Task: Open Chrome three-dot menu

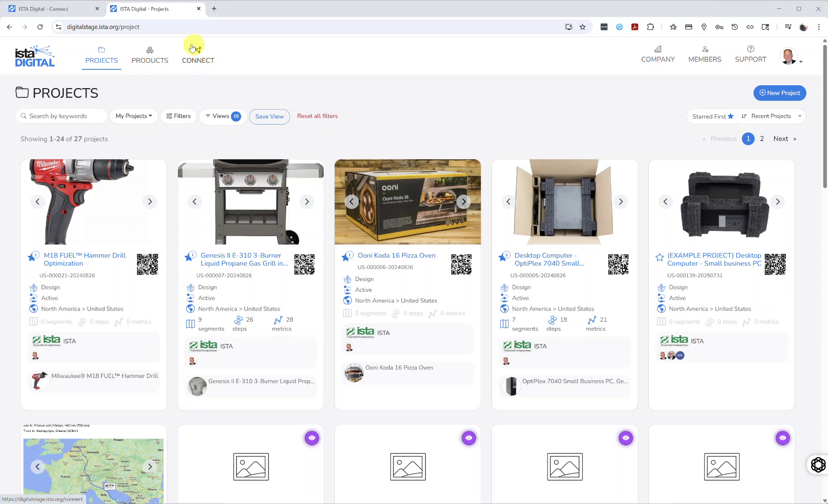Action: coord(819,27)
